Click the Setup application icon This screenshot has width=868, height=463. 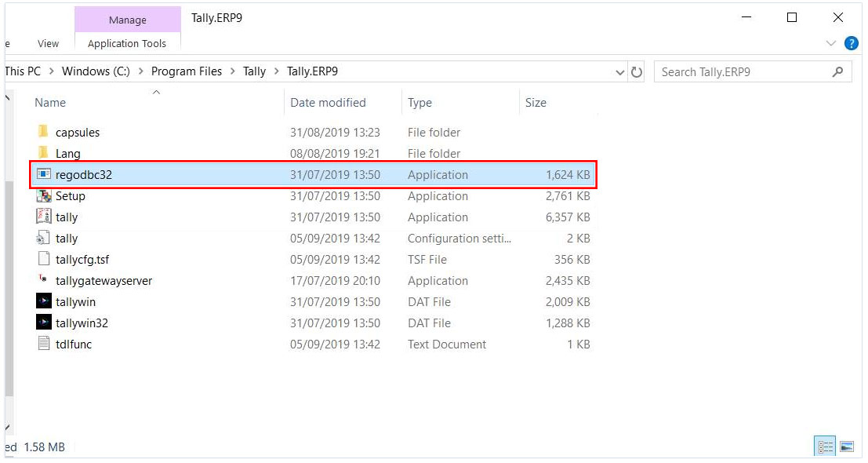coord(44,195)
